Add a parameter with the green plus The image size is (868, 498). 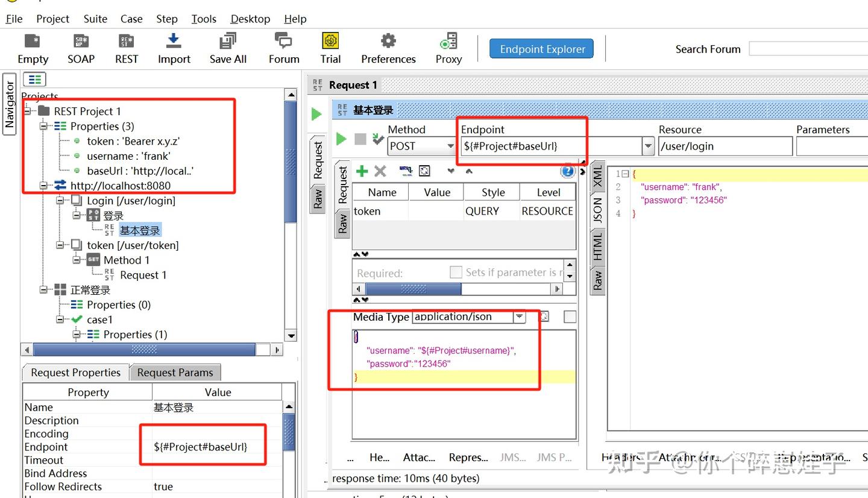click(362, 171)
